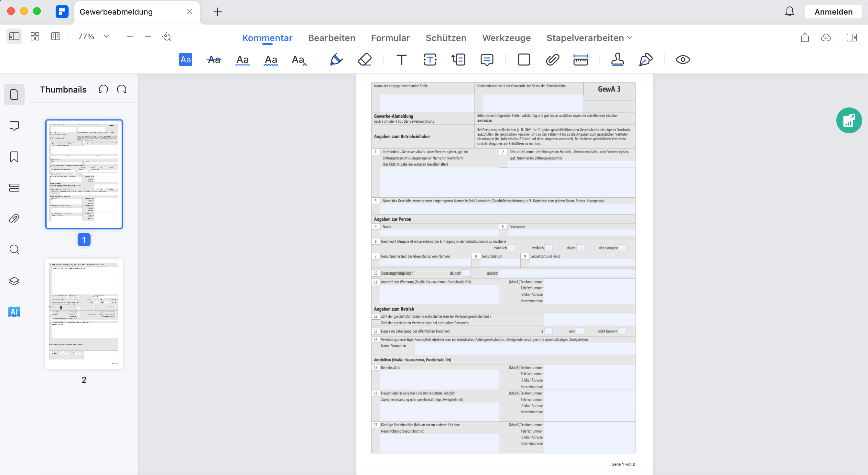
Task: Select page 2 thumbnail
Action: point(84,313)
